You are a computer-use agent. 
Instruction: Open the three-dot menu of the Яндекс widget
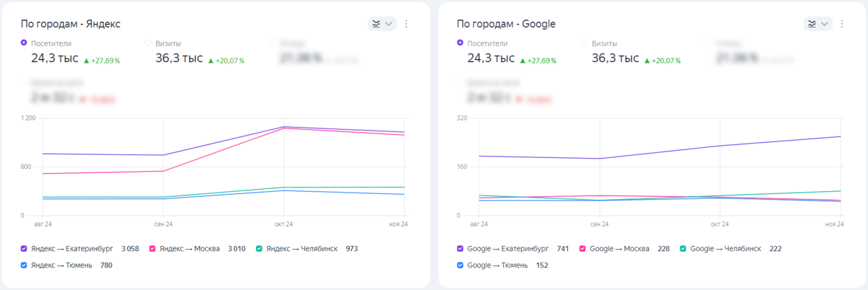pyautogui.click(x=406, y=24)
